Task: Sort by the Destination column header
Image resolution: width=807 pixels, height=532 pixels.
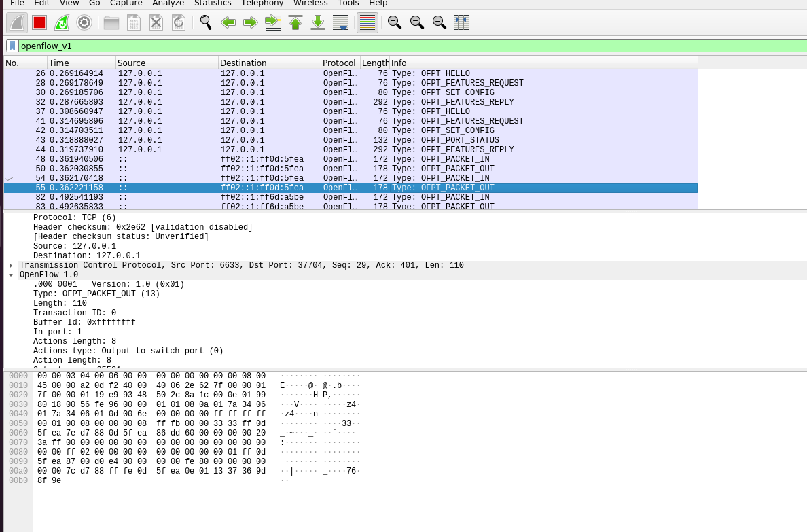Action: click(270, 63)
